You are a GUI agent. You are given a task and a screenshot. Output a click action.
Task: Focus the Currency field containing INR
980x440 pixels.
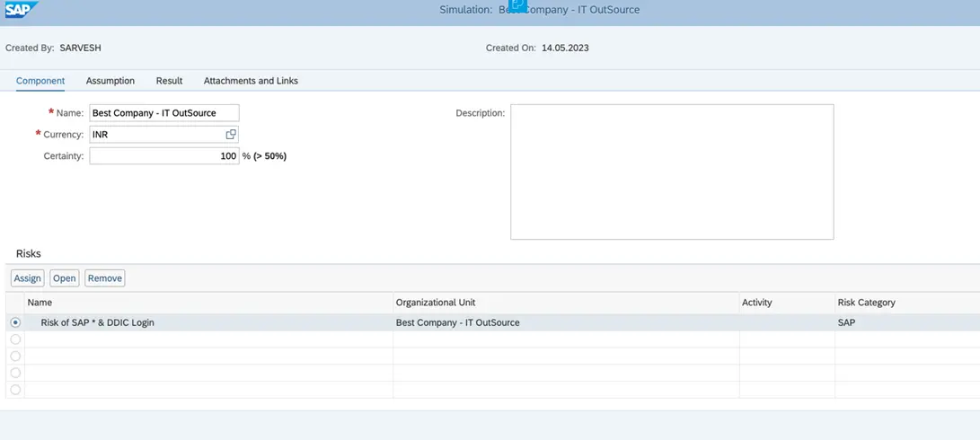pyautogui.click(x=157, y=135)
